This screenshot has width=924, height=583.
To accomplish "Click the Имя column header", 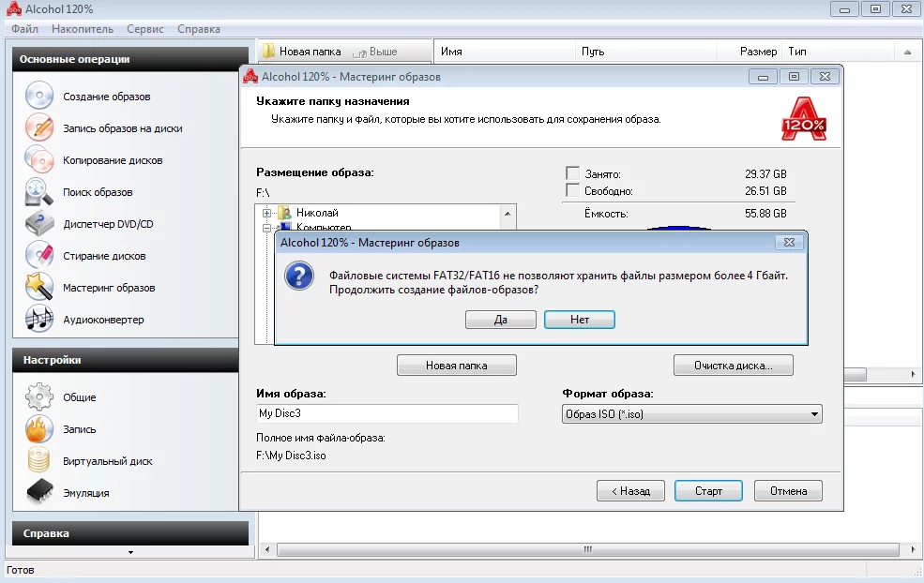I will pos(504,52).
